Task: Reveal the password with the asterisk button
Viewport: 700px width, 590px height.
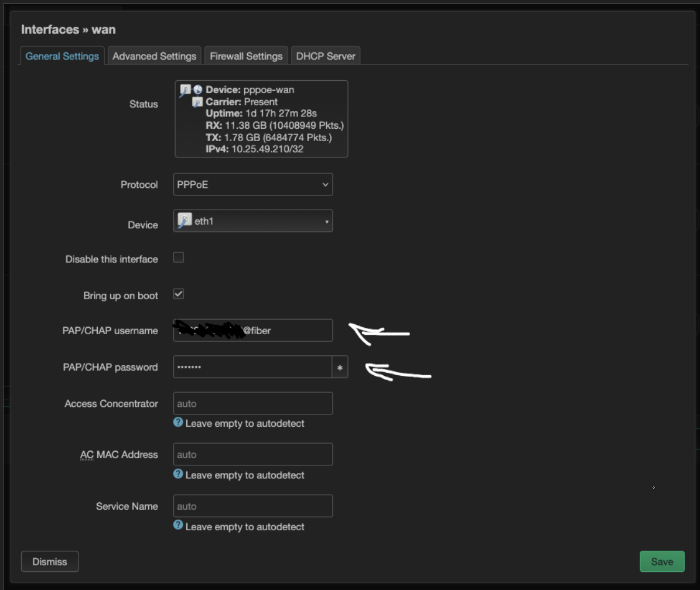Action: pyautogui.click(x=340, y=368)
